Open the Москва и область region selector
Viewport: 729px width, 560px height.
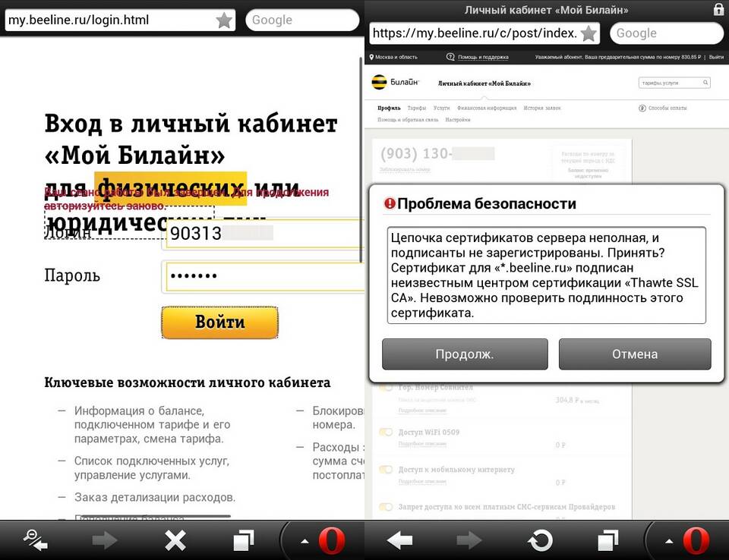393,57
